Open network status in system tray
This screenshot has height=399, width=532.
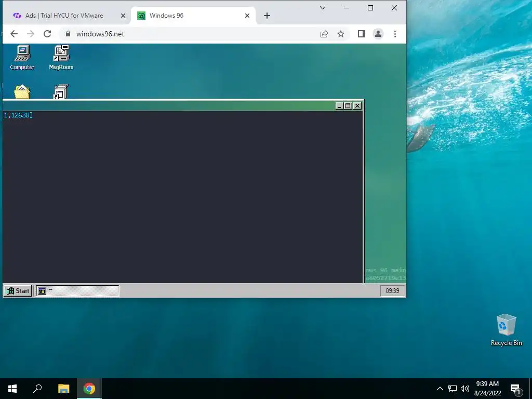(x=453, y=389)
